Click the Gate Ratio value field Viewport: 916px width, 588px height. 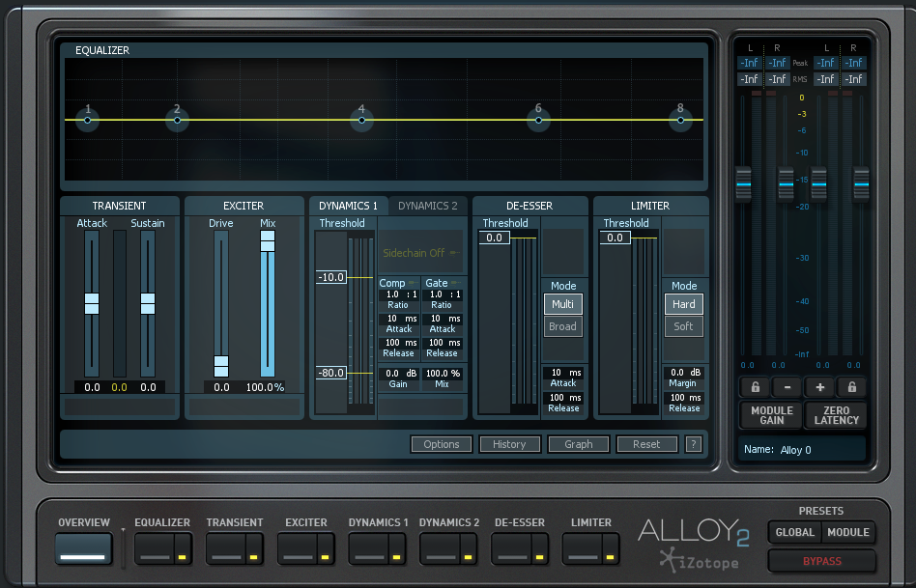coord(443,294)
